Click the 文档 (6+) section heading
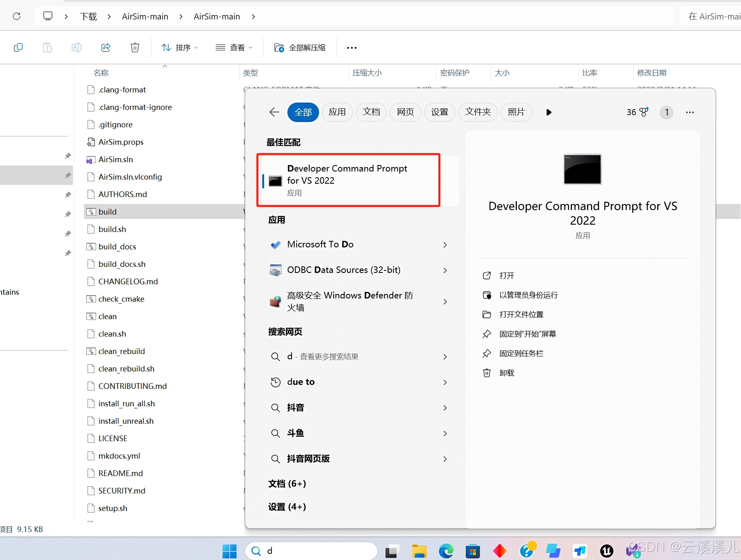 pos(287,483)
